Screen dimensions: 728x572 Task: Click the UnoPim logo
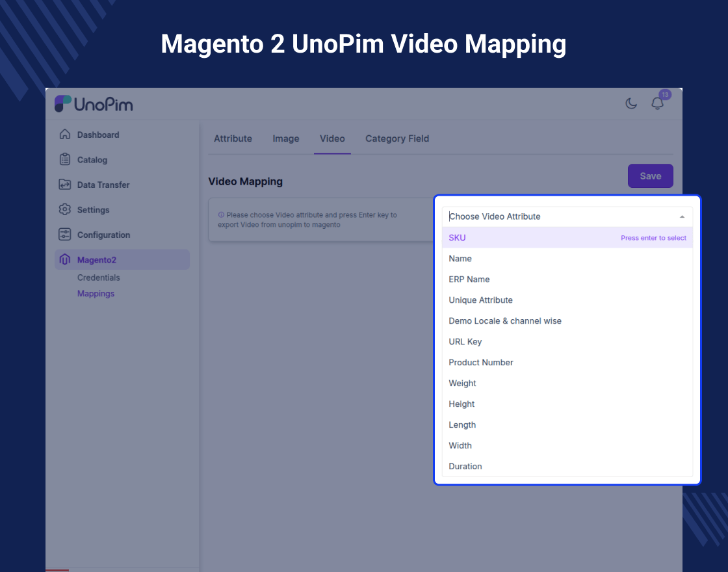(94, 104)
